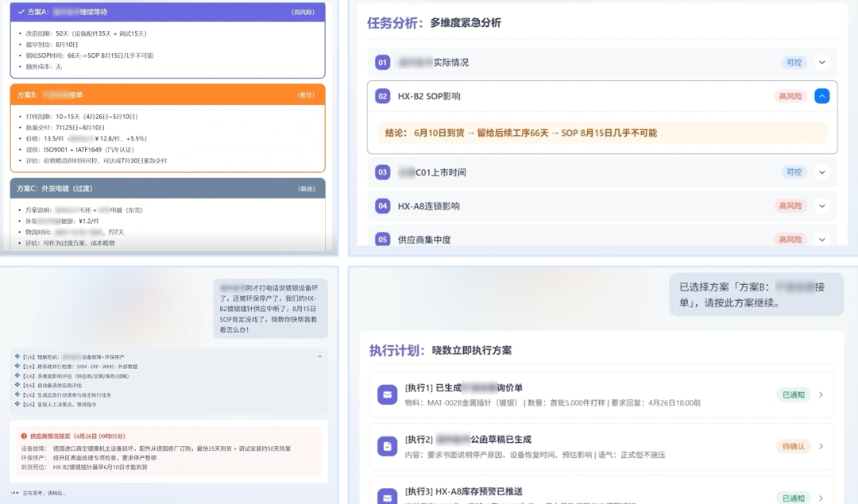
Task: Click the 已通知 status on 执行1
Action: click(794, 394)
